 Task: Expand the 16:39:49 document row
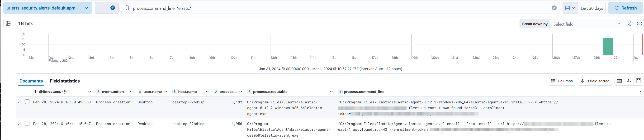pyautogui.click(x=20, y=102)
